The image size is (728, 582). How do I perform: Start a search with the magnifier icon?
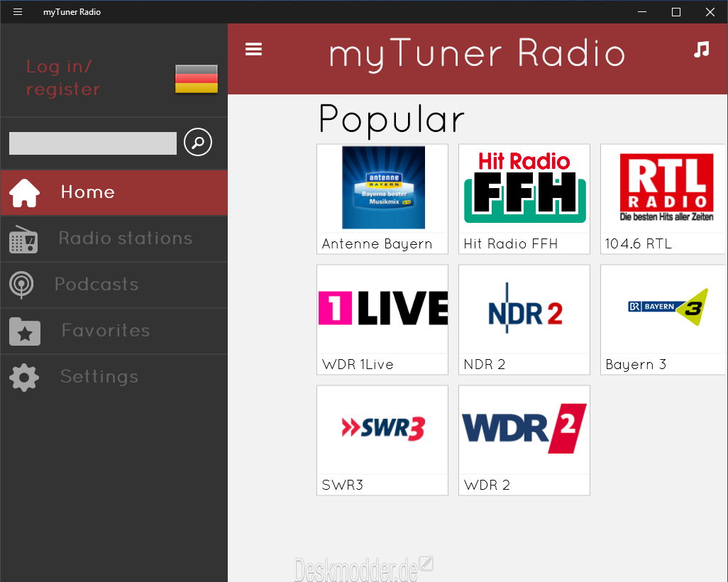tap(197, 142)
